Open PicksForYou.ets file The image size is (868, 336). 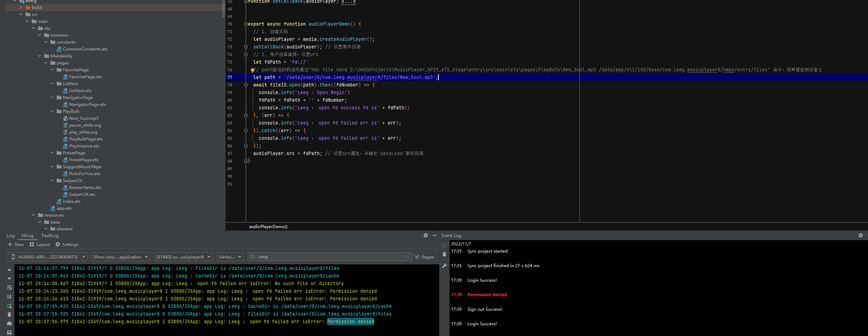coord(84,174)
